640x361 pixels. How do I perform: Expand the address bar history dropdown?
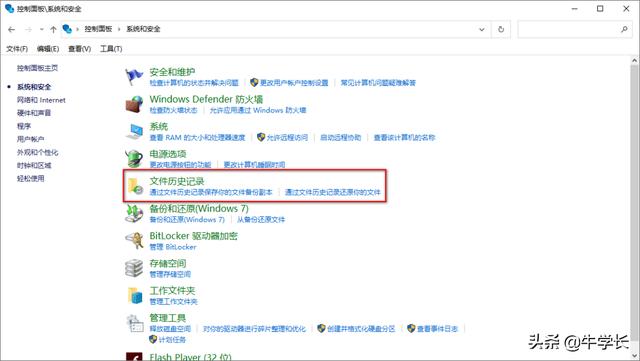click(482, 29)
